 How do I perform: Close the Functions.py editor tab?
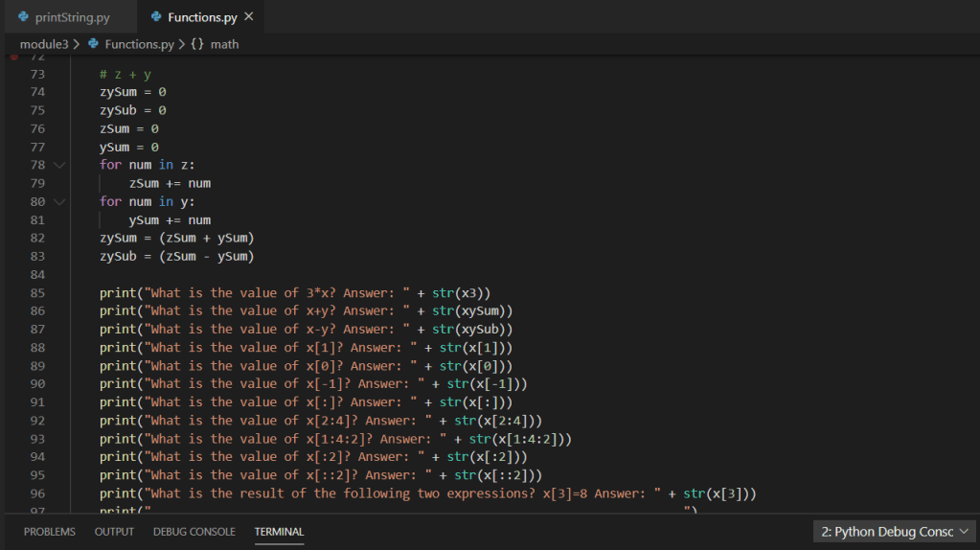pyautogui.click(x=249, y=17)
